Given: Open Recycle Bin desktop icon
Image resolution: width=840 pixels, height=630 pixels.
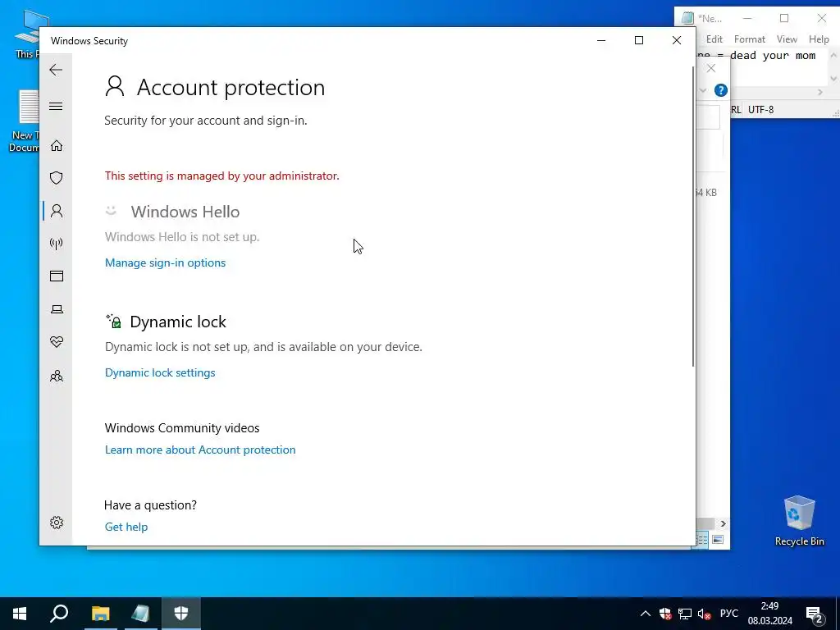Looking at the screenshot, I should coord(799,520).
